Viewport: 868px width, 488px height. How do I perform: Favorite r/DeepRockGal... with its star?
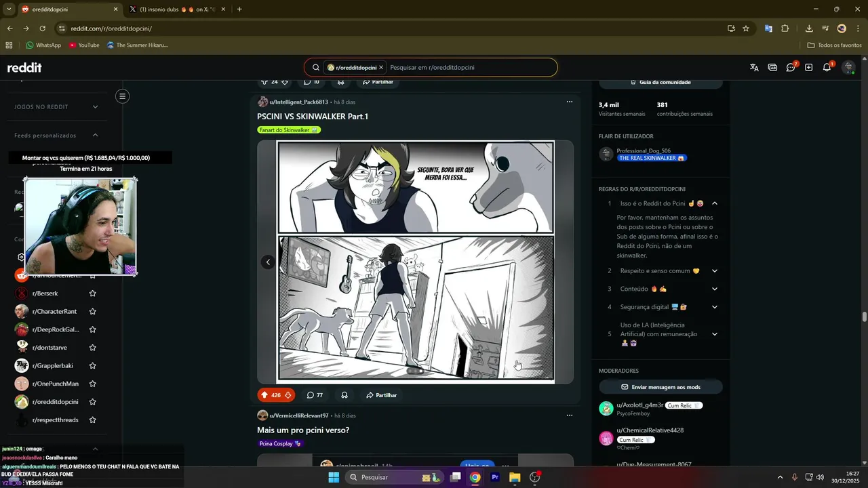pyautogui.click(x=92, y=329)
